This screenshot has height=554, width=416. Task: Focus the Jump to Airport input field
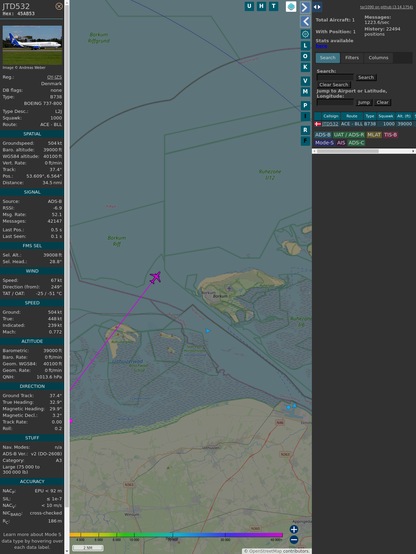335,102
